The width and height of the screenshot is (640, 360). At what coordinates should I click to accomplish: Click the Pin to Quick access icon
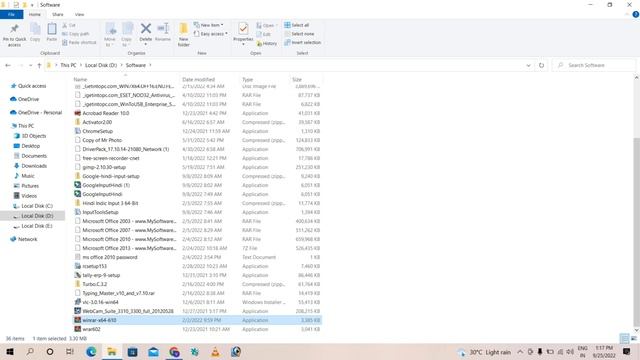(x=14, y=29)
